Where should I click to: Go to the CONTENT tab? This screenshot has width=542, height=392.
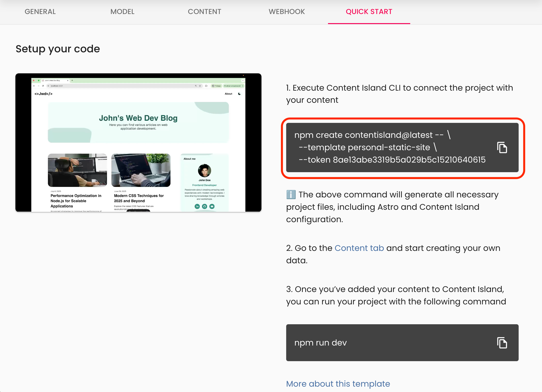click(x=205, y=11)
